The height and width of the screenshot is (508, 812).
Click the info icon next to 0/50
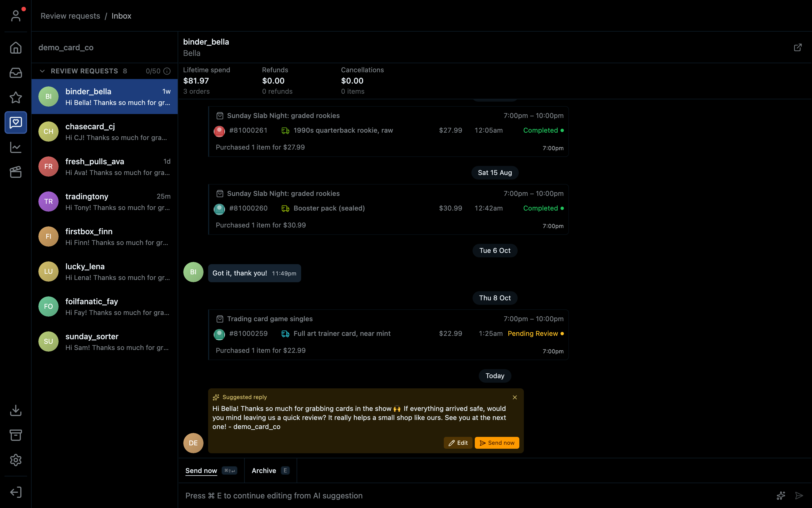coord(167,71)
